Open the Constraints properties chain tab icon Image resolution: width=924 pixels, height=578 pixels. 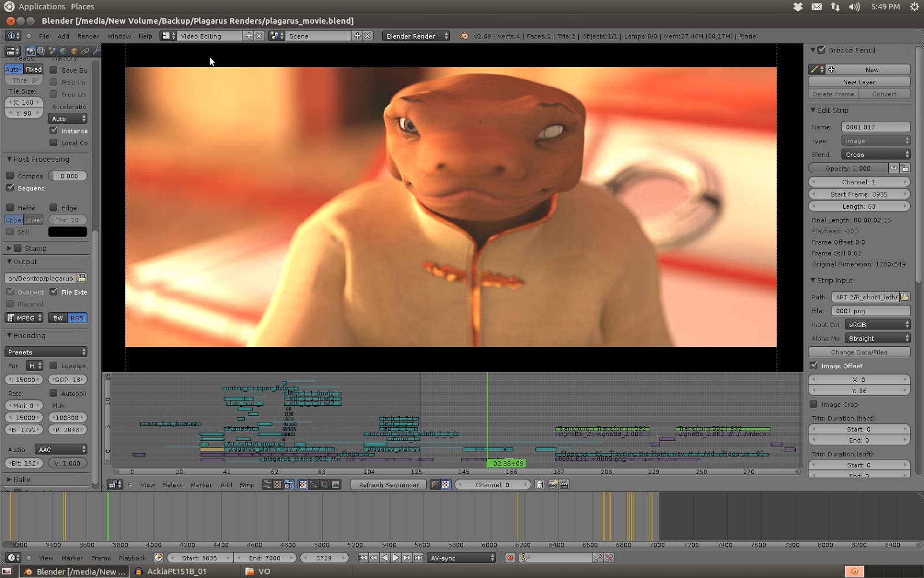coord(85,51)
